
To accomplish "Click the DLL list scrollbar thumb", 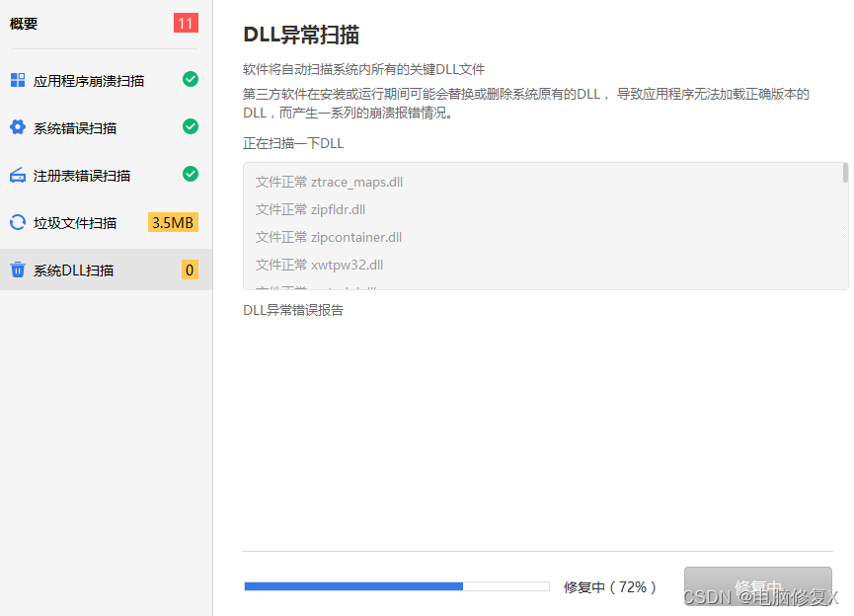I will pyautogui.click(x=845, y=173).
